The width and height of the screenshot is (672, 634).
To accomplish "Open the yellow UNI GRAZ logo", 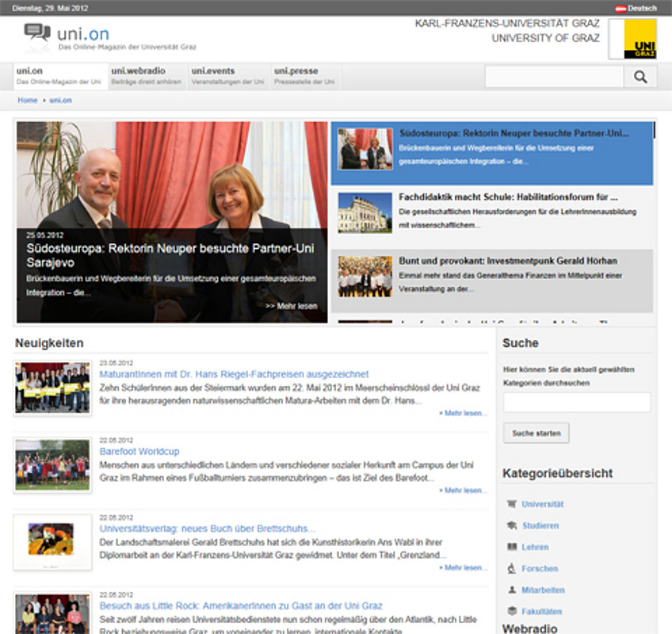I will pos(640,40).
